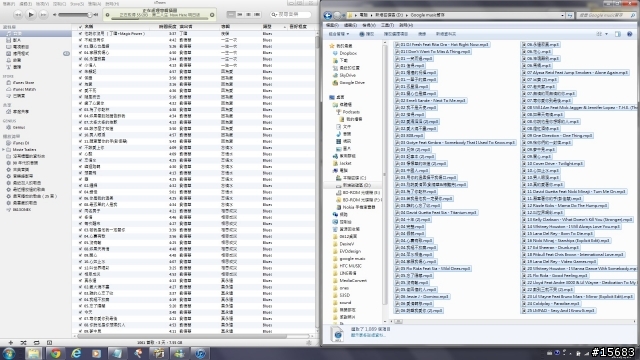Open the (F) file menu in Explorer
The width and height of the screenshot is (640, 360).
pyautogui.click(x=333, y=25)
